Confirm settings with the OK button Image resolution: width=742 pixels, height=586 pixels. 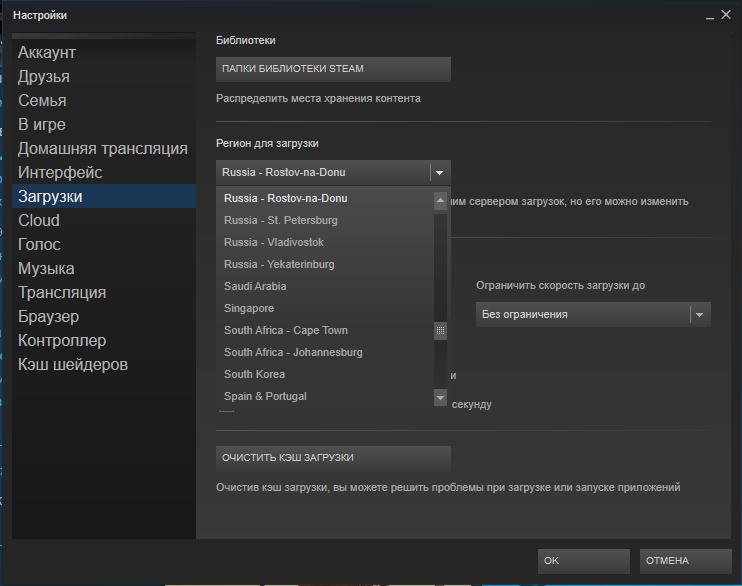(583, 561)
